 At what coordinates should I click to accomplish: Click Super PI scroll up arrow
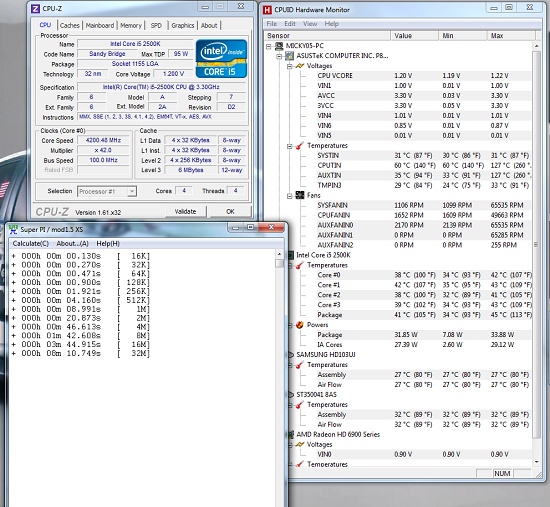[x=280, y=254]
